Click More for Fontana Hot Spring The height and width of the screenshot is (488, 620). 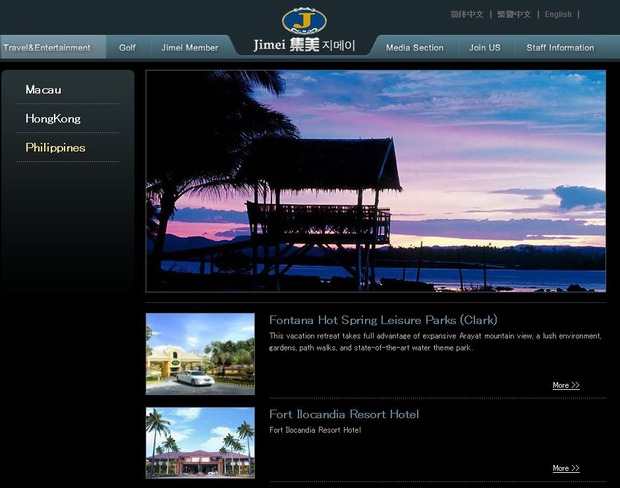566,385
